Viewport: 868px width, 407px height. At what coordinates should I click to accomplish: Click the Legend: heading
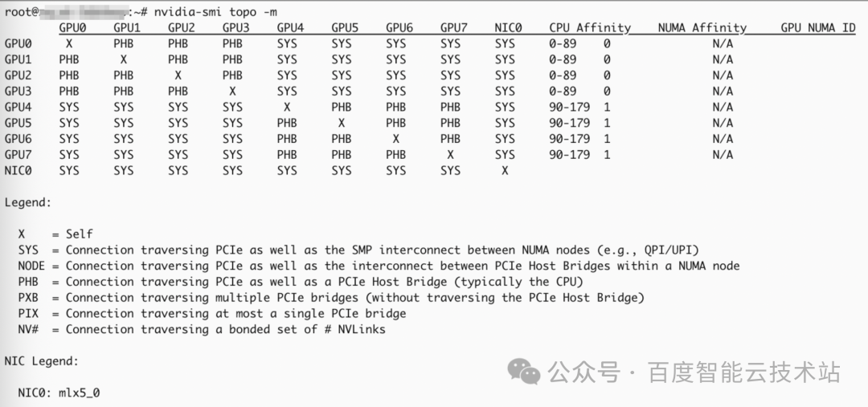click(27, 203)
